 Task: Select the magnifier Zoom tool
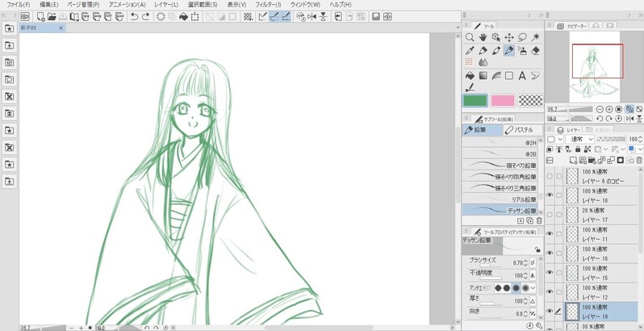coord(470,37)
